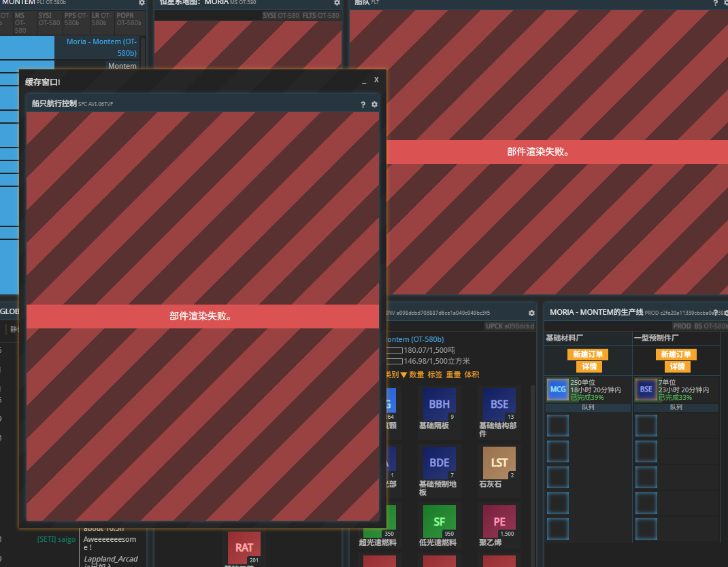Click first empty queue slot in 基础材料厂
Screen dimensions: 728x567
click(x=558, y=426)
